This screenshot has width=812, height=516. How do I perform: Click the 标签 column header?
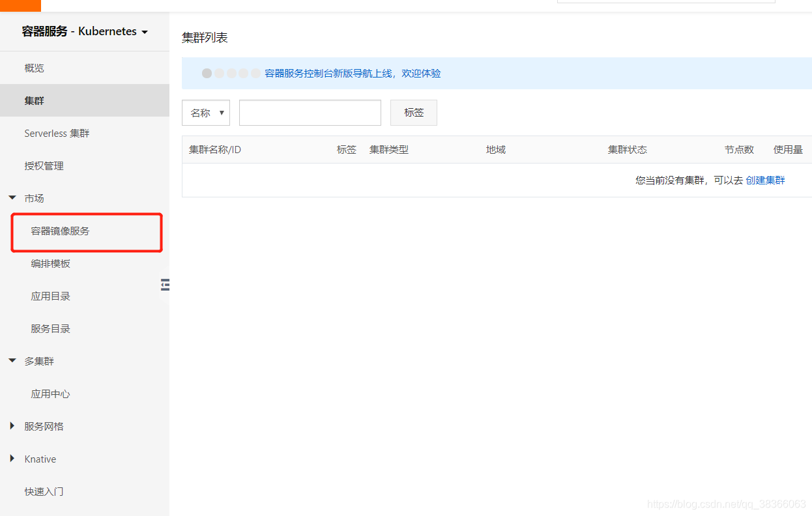347,150
